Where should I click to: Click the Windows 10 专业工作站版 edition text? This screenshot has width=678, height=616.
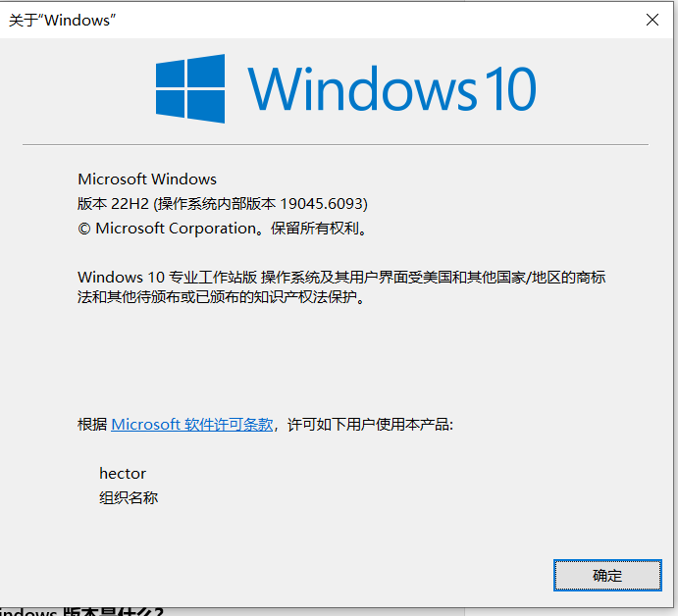[x=168, y=277]
